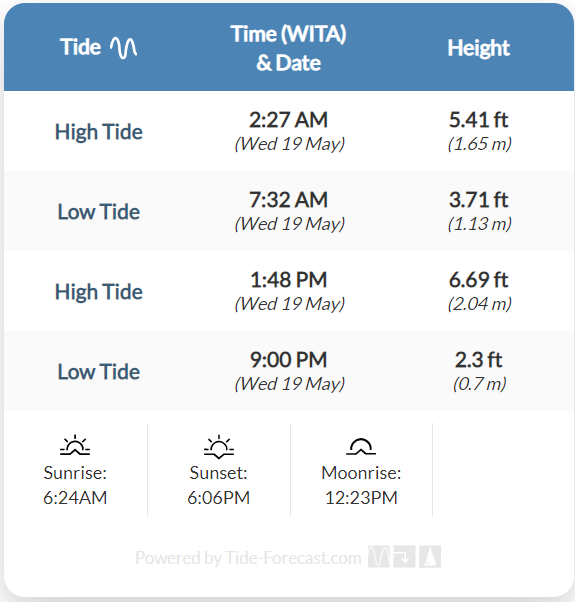575x602 pixels.
Task: Select the 1:48 PM high tide time
Action: [x=289, y=280]
